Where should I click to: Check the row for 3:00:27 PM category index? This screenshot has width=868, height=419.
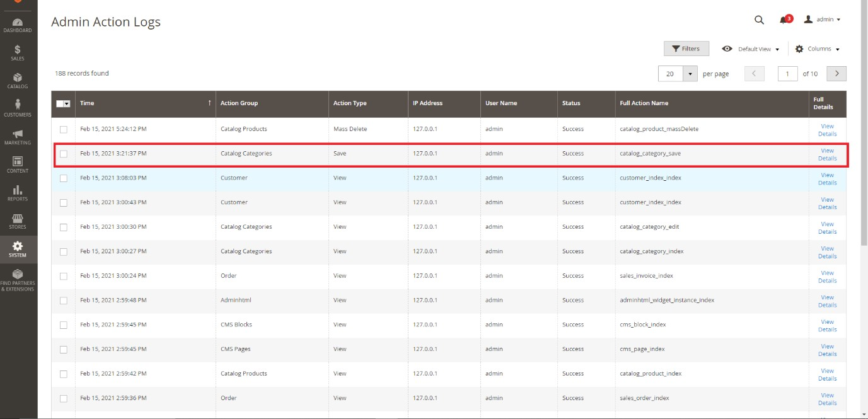coord(63,251)
